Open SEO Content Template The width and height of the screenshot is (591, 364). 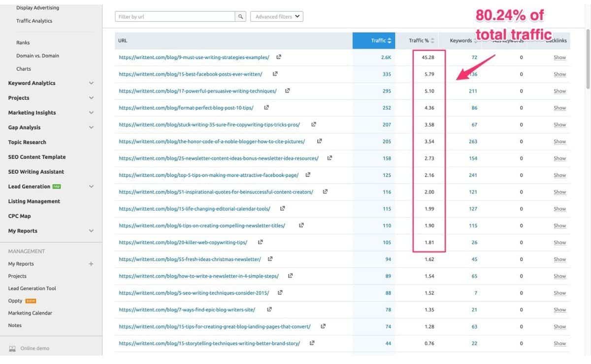[37, 157]
